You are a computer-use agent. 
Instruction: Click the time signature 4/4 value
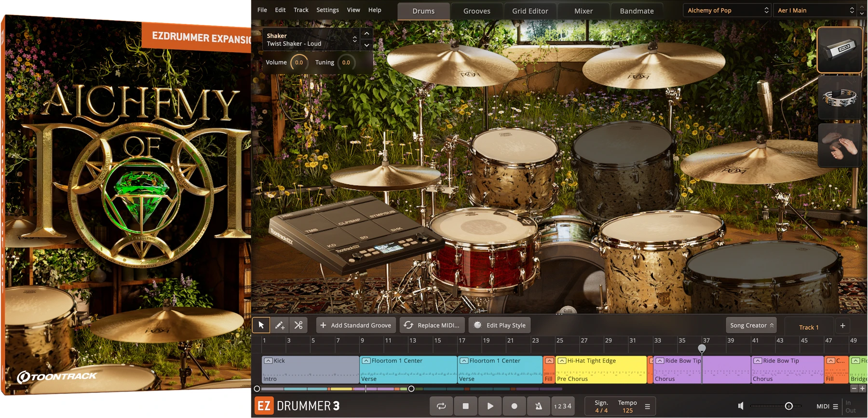click(601, 410)
